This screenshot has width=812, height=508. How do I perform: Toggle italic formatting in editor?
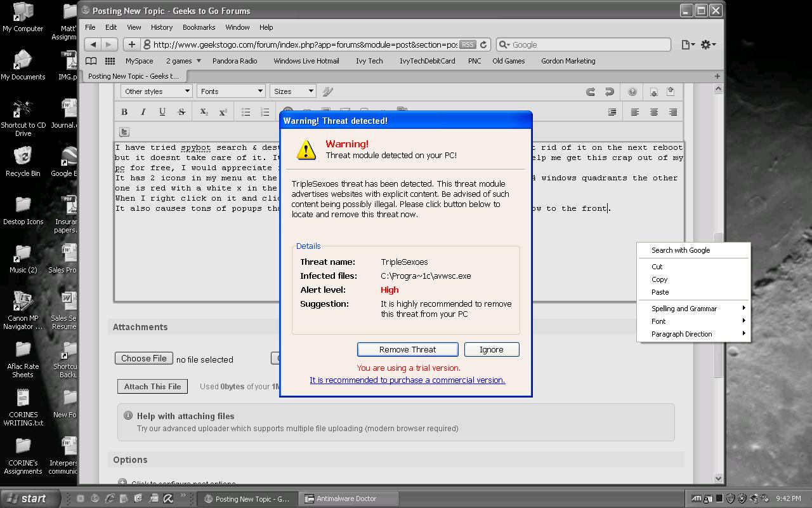point(143,112)
